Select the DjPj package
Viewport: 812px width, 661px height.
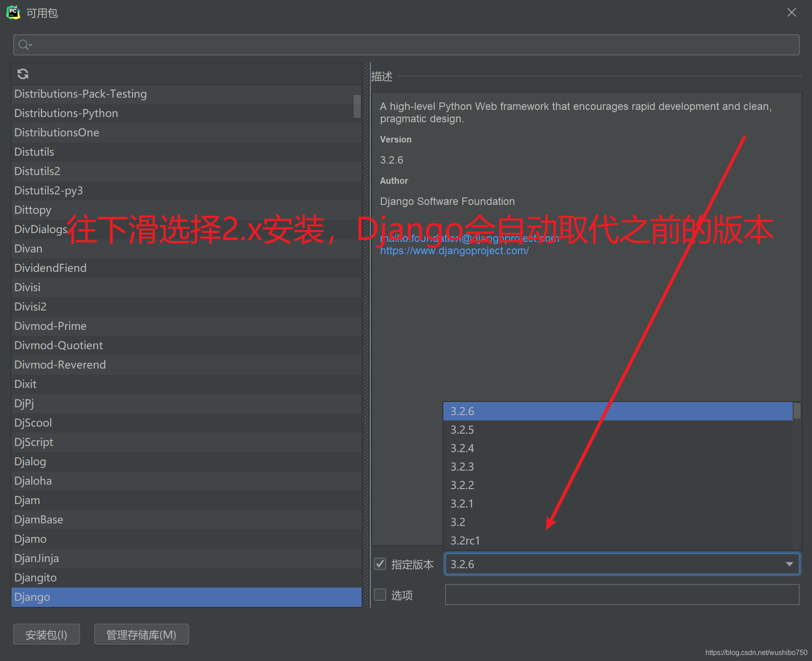click(187, 404)
